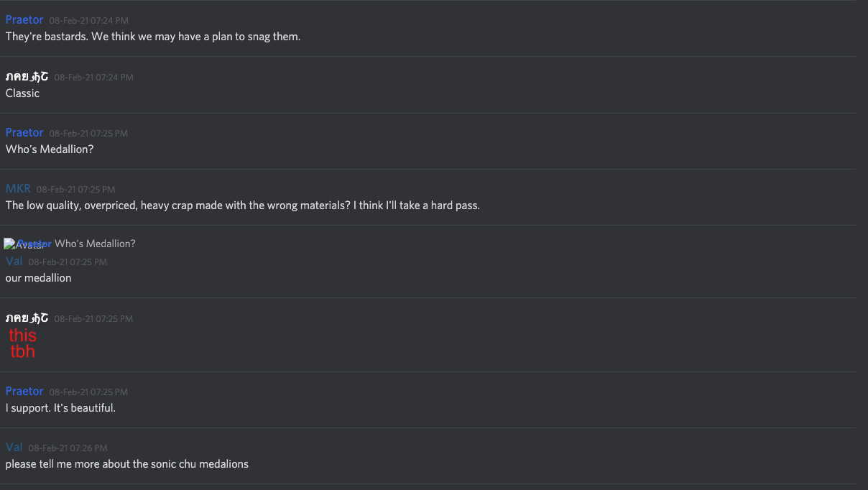
Task: Click the quoted "Who's Medallion?" reply preview
Action: pos(95,244)
